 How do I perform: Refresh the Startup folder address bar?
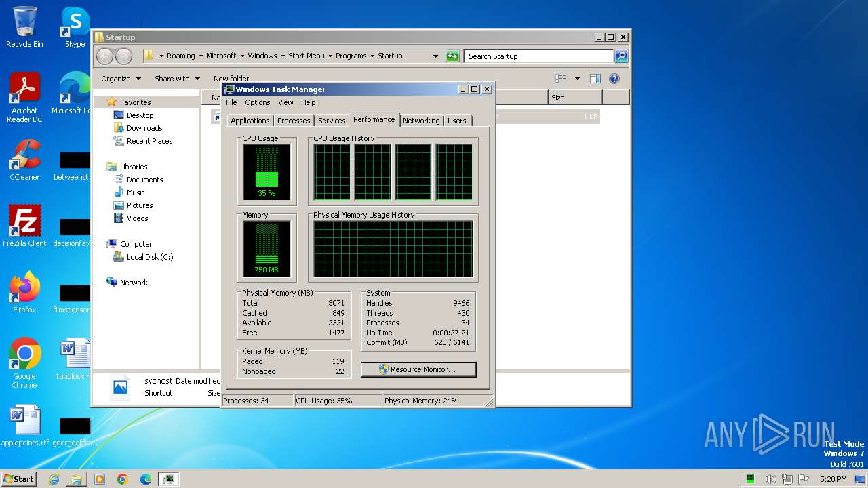tap(452, 56)
